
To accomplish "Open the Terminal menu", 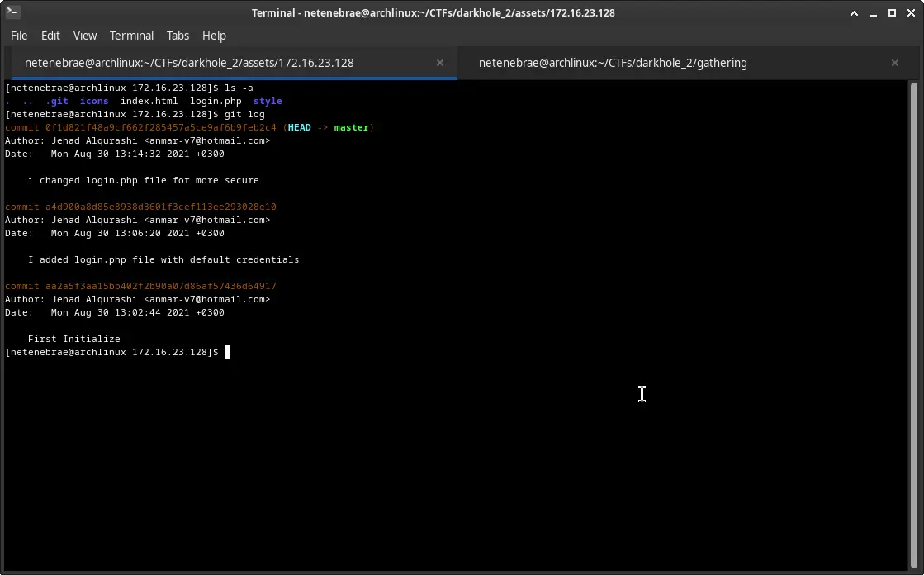I will point(131,36).
